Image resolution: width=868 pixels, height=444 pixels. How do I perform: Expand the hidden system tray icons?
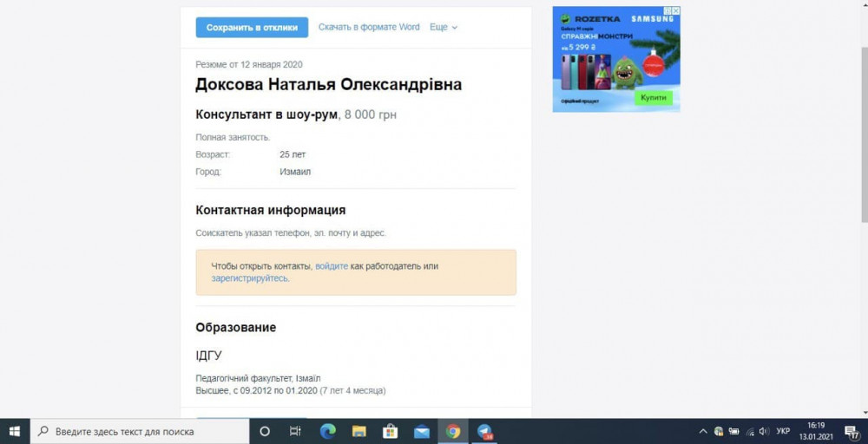point(703,431)
